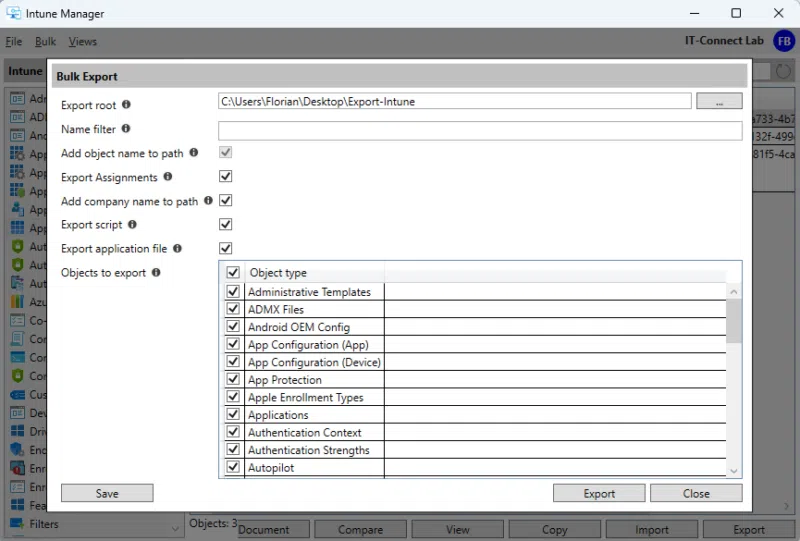Click the info icon next to Export script
The height and width of the screenshot is (541, 800).
[x=132, y=225]
